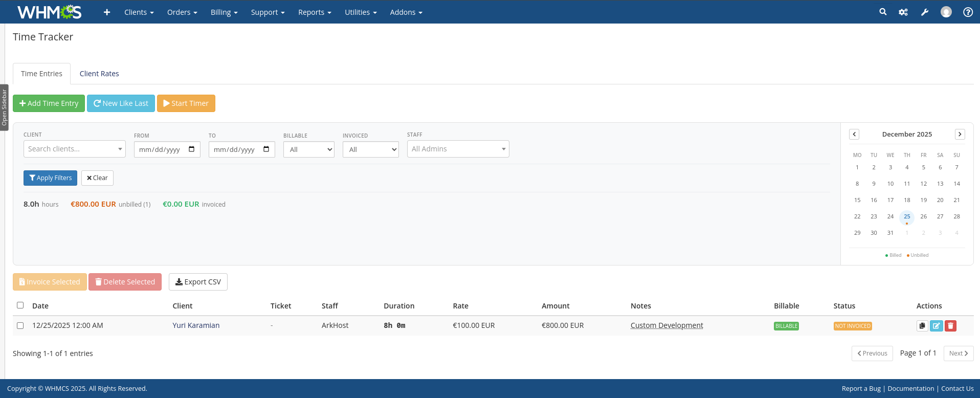Click the From date input field
980x398 pixels.
coord(161,149)
